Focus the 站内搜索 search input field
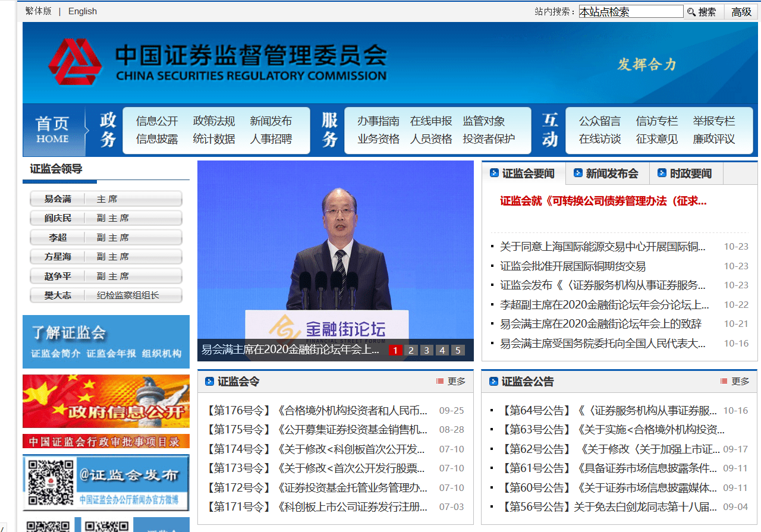The height and width of the screenshot is (532, 761). point(631,12)
